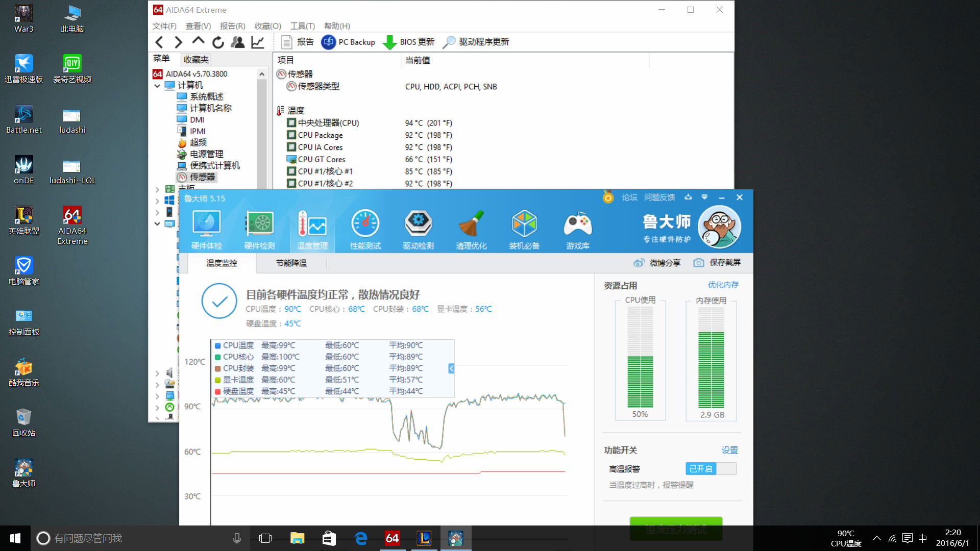Toggle the 高温报警 switch
The width and height of the screenshot is (980, 551).
tap(711, 469)
